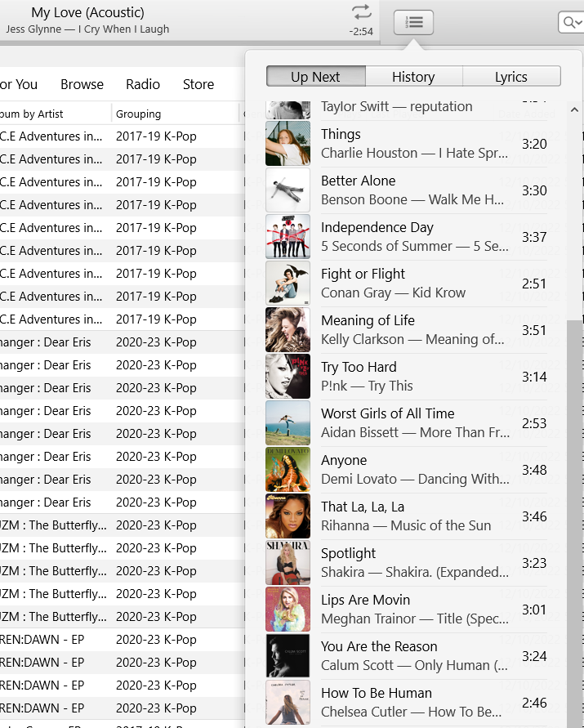Open the Browse section
The image size is (584, 728).
(x=82, y=84)
